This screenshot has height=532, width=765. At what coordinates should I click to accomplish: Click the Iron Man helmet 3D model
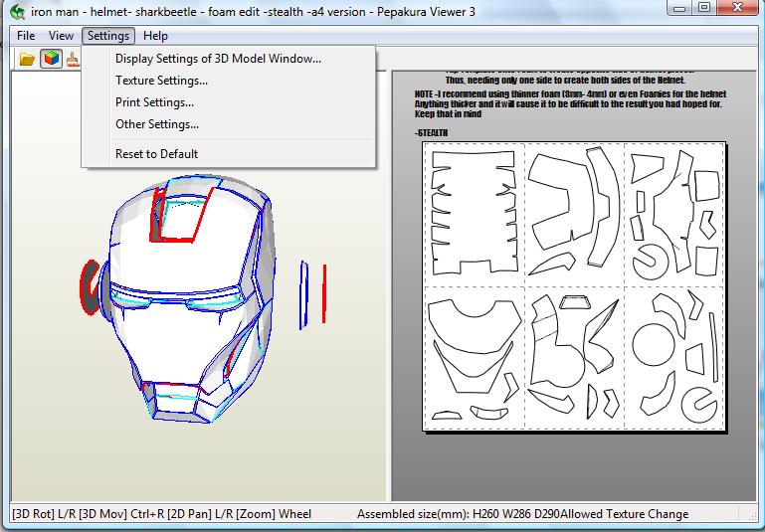click(190, 297)
